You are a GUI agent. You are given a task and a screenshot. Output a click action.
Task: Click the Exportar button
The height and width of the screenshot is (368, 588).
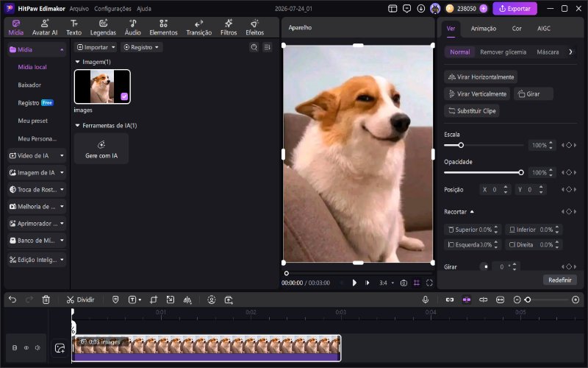(515, 9)
